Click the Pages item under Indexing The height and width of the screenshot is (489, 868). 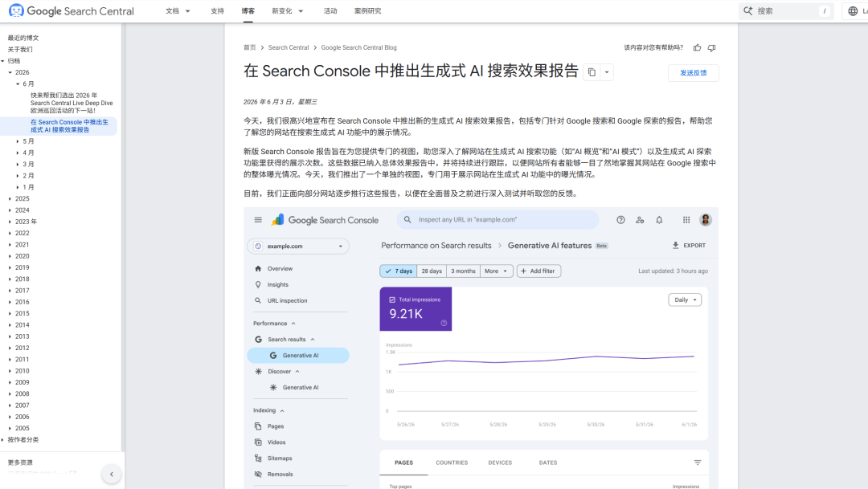click(x=275, y=426)
